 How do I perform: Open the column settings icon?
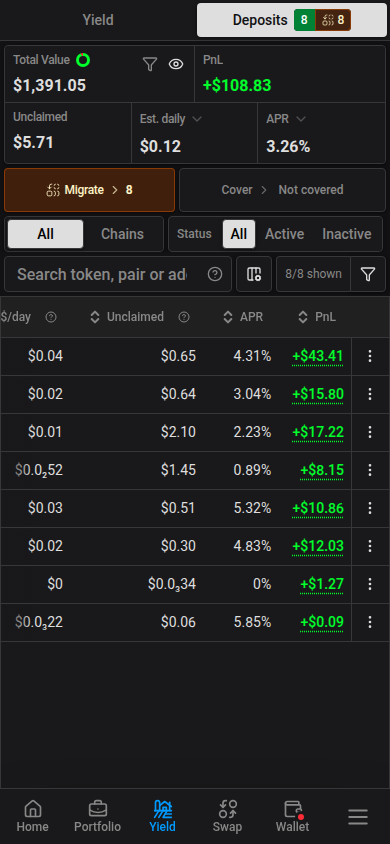(x=254, y=275)
